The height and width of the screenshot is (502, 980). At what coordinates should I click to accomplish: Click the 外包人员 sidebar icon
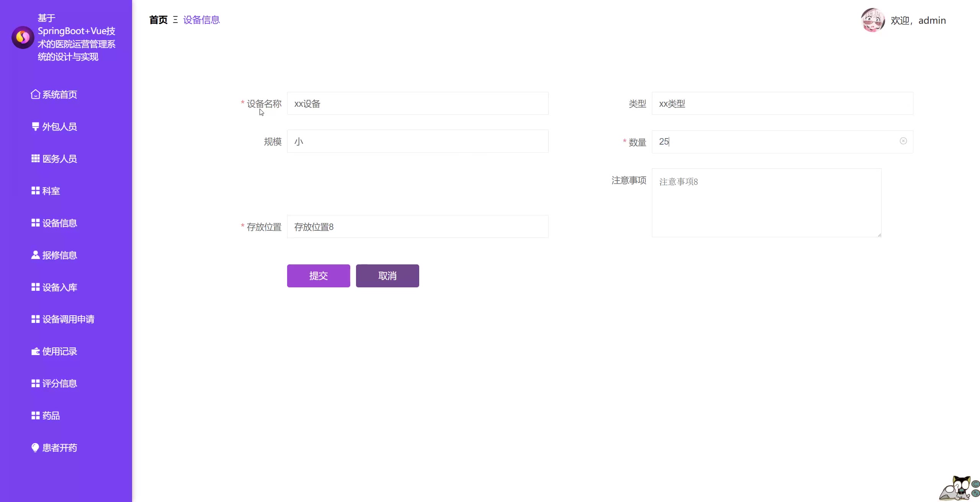click(35, 127)
